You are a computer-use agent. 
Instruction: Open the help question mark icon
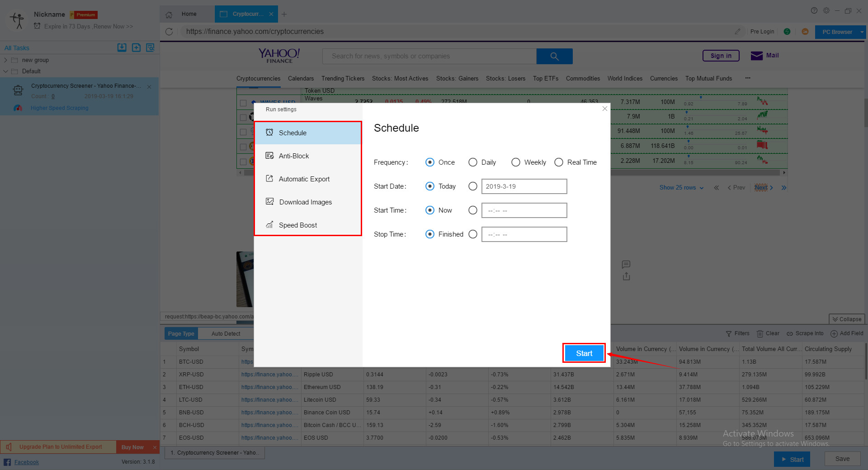[x=814, y=10]
